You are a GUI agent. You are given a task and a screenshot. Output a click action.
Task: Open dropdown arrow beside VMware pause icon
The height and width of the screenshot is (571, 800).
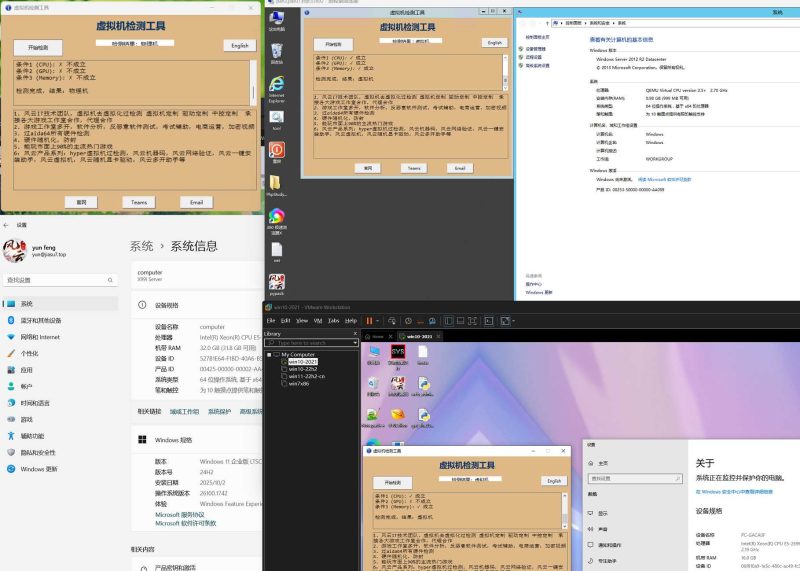(378, 321)
